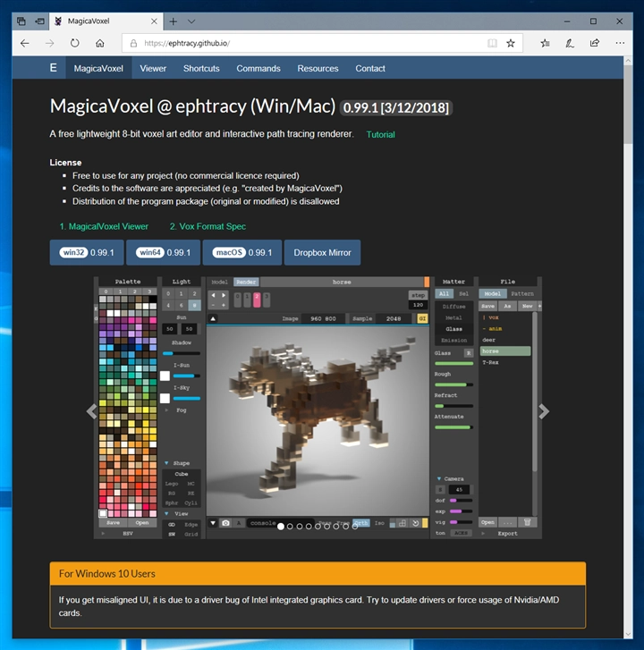
Task: Show previous carousel slide with left arrow
Action: [x=91, y=411]
